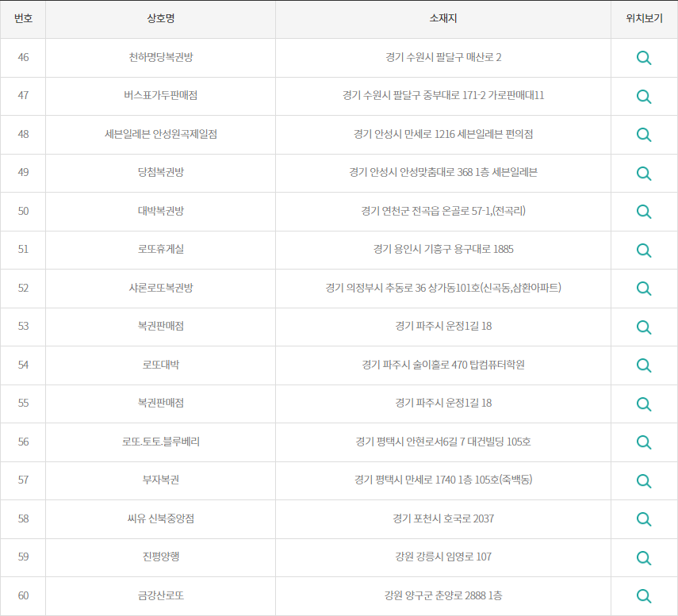Open location view for 천하명당복권방
This screenshot has width=678, height=616.
644,57
